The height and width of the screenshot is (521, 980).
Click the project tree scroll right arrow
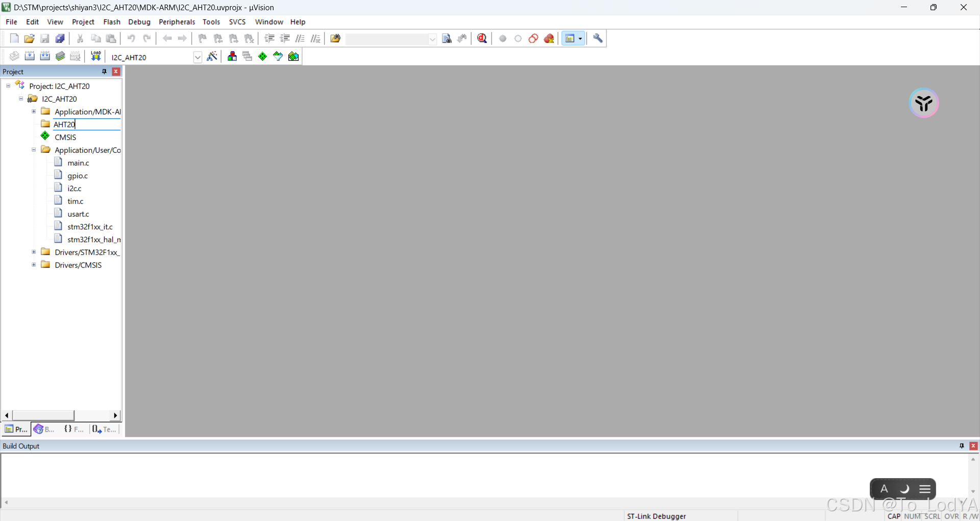[x=115, y=415]
